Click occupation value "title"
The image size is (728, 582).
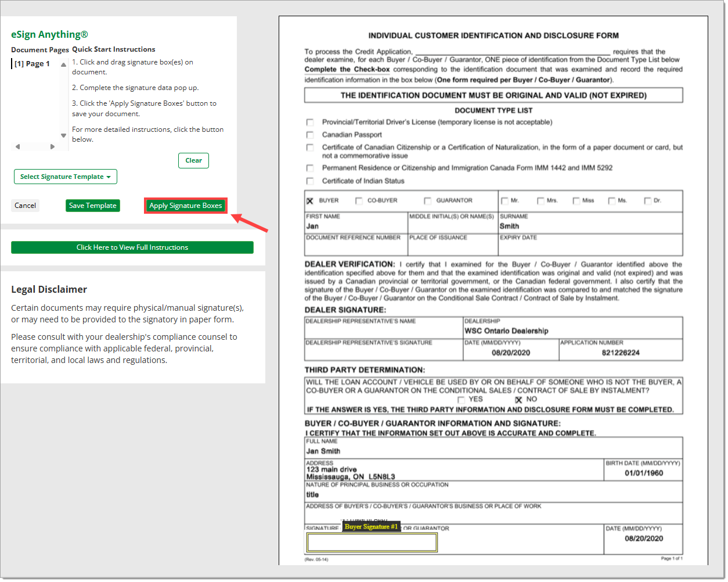point(312,495)
